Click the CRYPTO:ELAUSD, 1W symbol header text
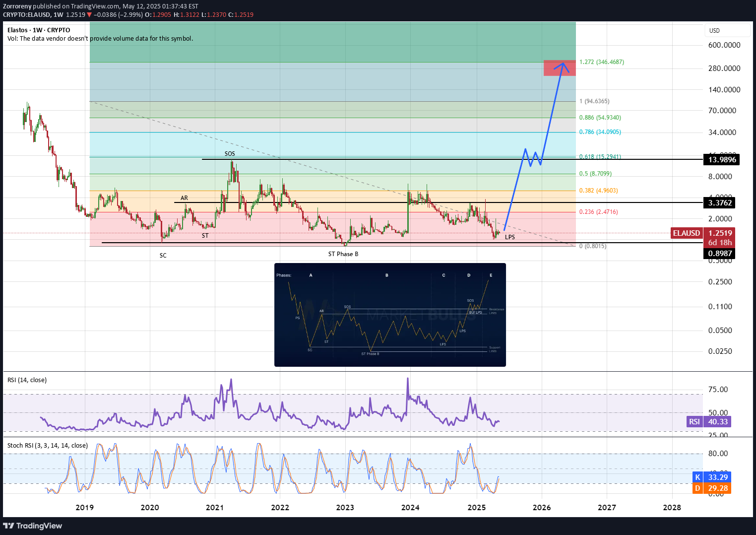The height and width of the screenshot is (535, 756). pyautogui.click(x=33, y=15)
